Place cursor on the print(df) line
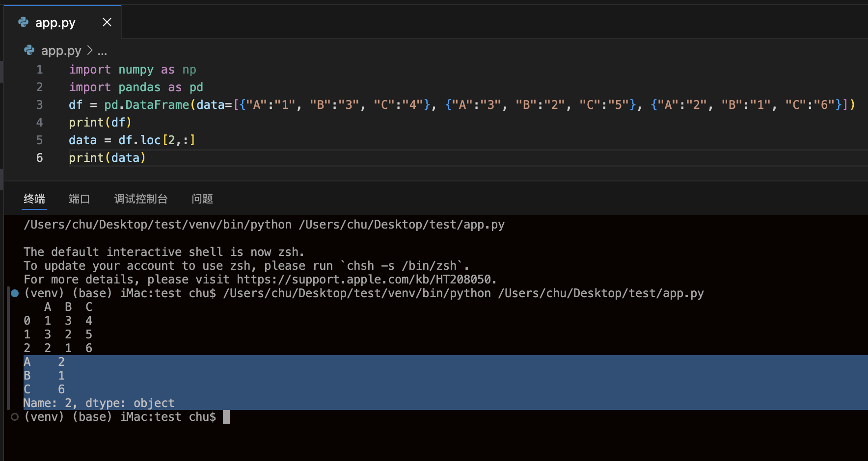Screen dimensions: 868x461 point(100,123)
